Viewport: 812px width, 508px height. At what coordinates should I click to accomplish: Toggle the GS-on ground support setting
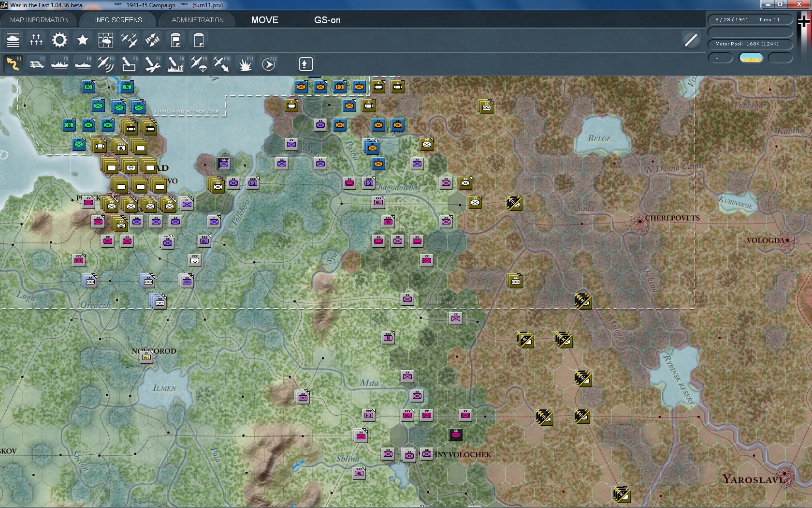coord(327,20)
